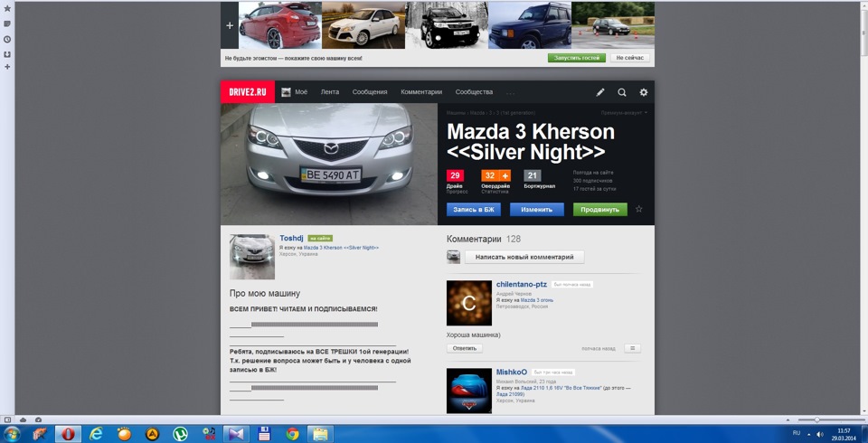Open Лента in navigation bar
The height and width of the screenshot is (443, 868).
[330, 92]
